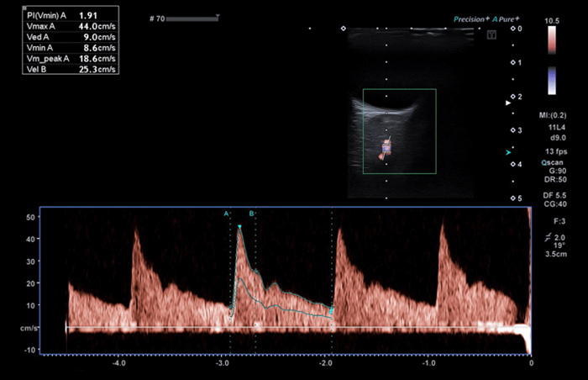Click the PI(Vmin) A 1.91 measurement row
This screenshot has height=380, width=588.
coord(71,15)
